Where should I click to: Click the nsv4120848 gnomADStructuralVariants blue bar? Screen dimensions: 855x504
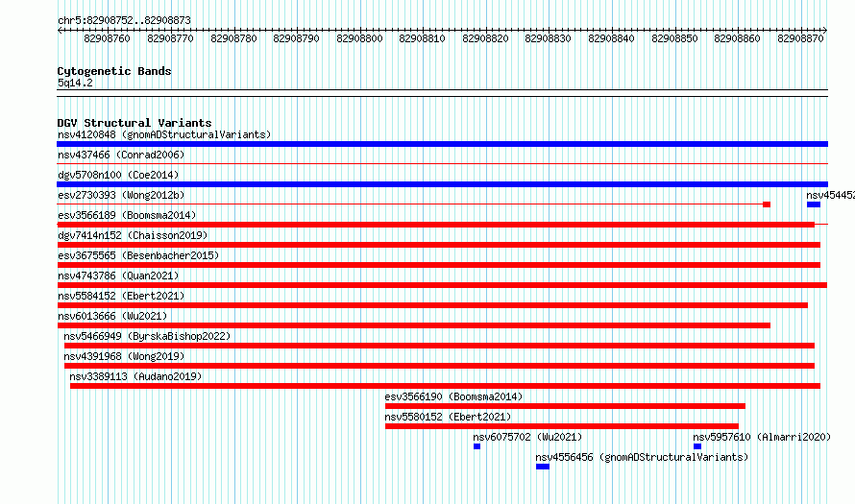tap(442, 144)
